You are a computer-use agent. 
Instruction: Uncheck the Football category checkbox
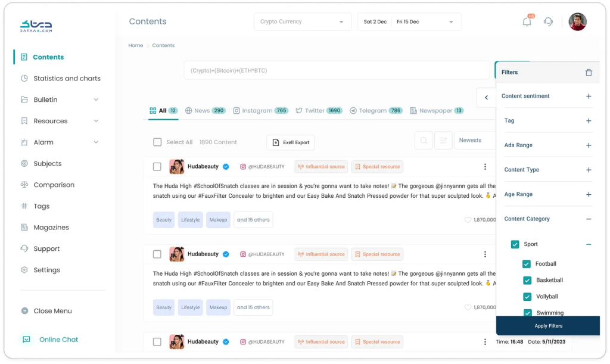(x=527, y=264)
